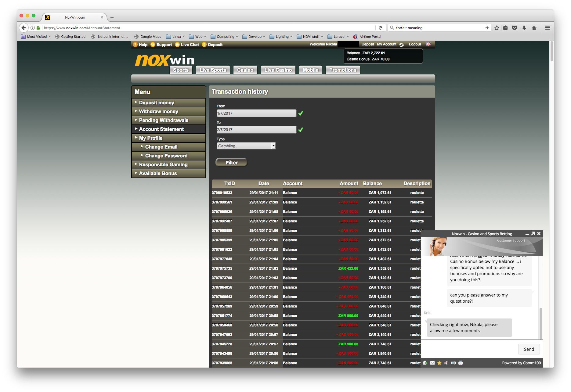Screen dimensions: 571x392
Task: Open the Firefox downloads arrow
Action: [x=524, y=28]
